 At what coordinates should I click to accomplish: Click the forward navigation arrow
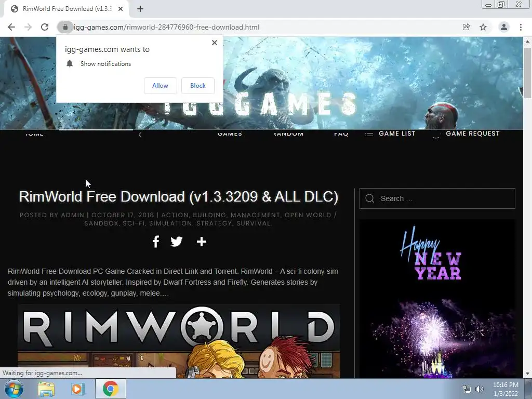click(28, 27)
